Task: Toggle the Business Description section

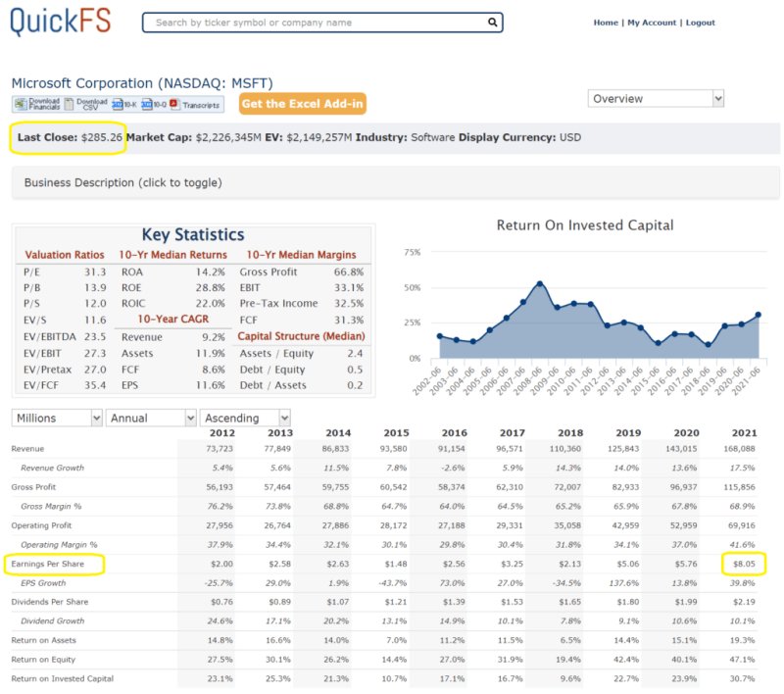Action: tap(396, 182)
